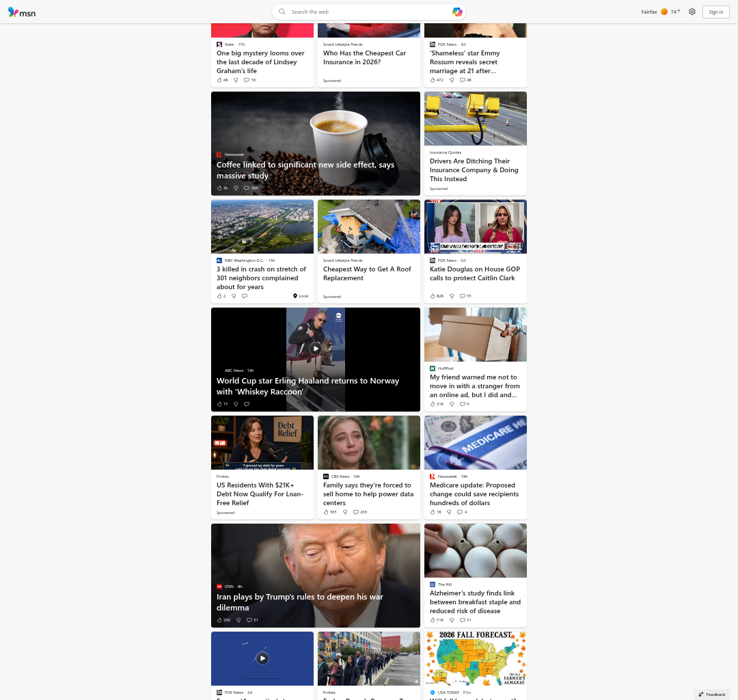The image size is (738, 700).
Task: Open comments on Emmy Rossum article
Action: pos(465,80)
